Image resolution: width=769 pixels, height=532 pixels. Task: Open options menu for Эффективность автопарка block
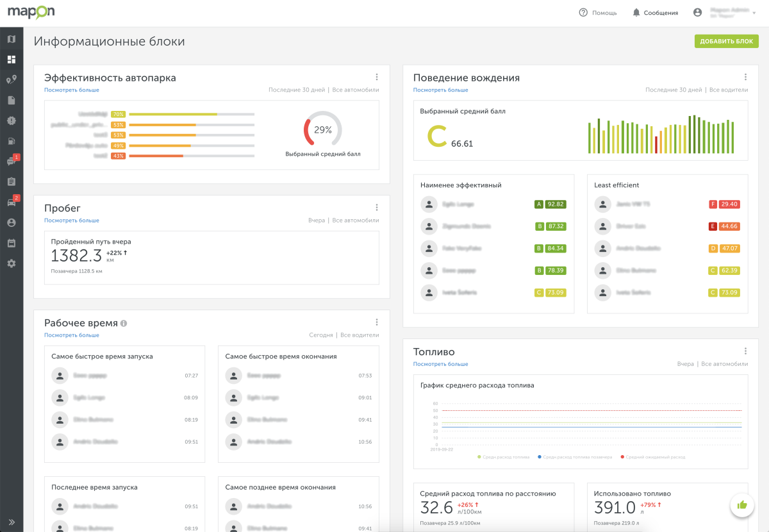(x=377, y=77)
